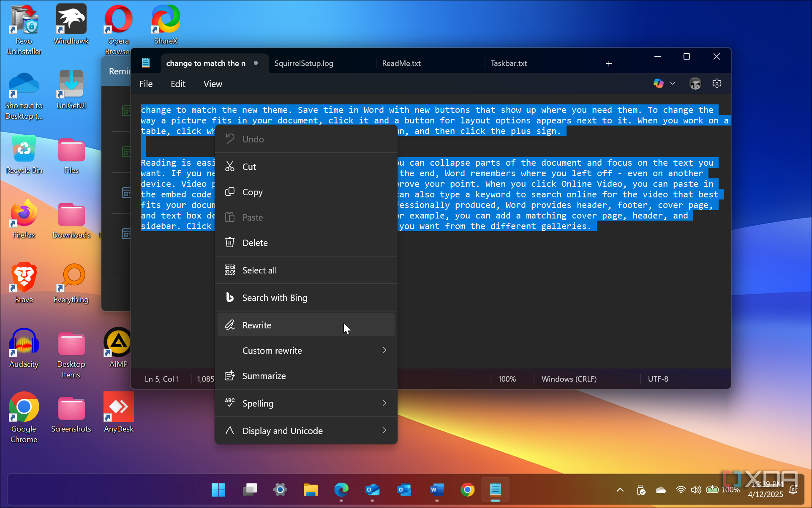The image size is (812, 508).
Task: Select the Recycle Bin desktop icon
Action: tap(24, 155)
